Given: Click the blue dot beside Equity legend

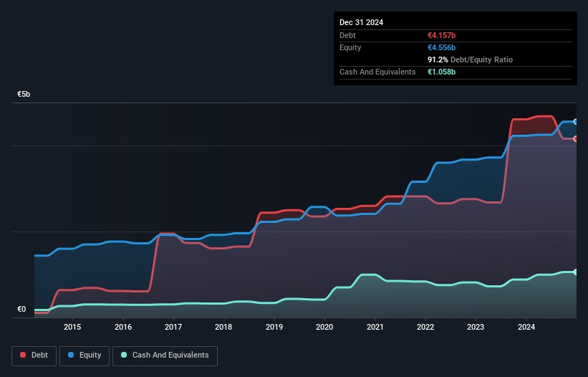Looking at the screenshot, I should point(72,355).
